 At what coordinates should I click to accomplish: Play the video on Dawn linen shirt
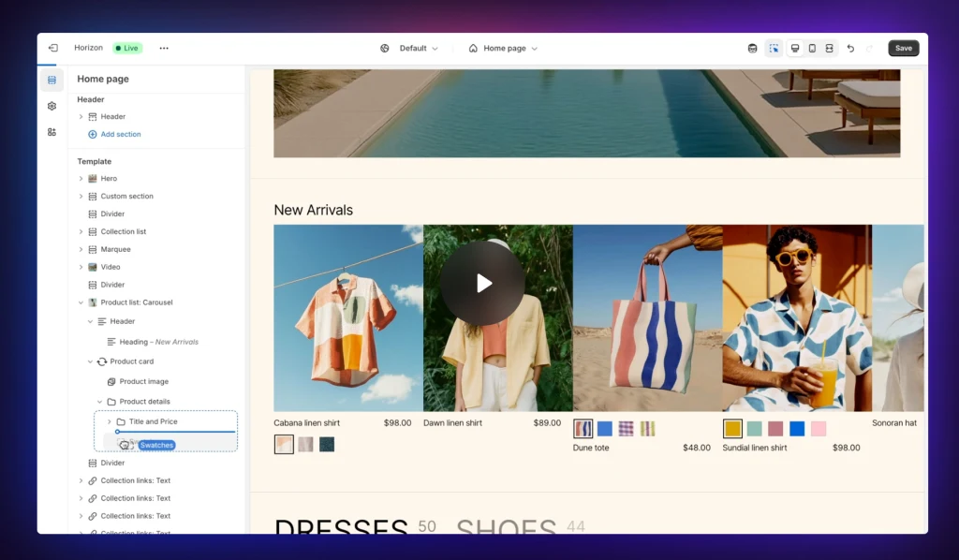click(483, 283)
